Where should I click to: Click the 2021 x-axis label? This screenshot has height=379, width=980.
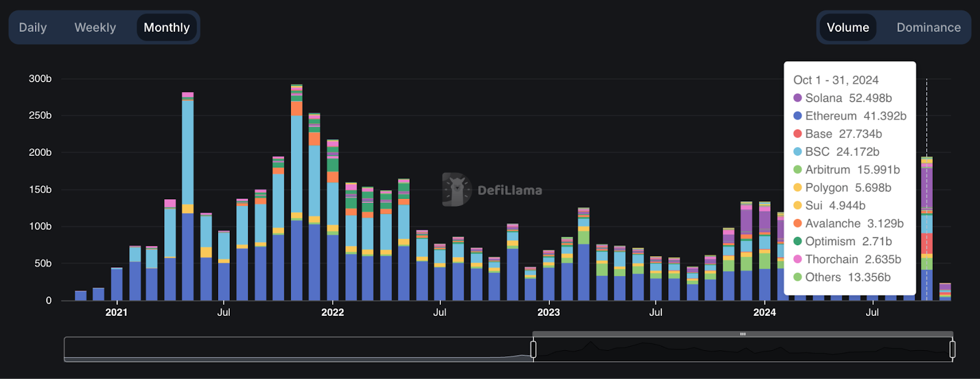pos(116,312)
